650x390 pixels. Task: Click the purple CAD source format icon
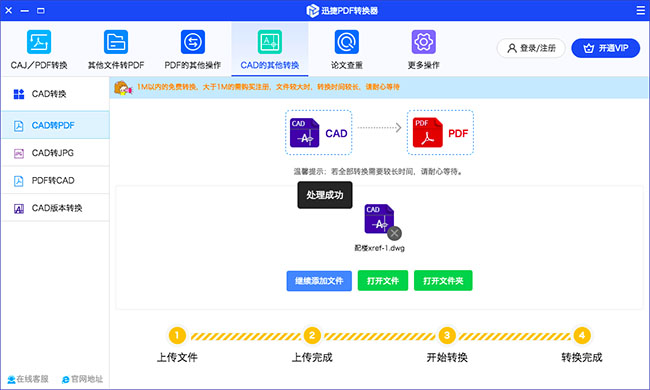305,133
